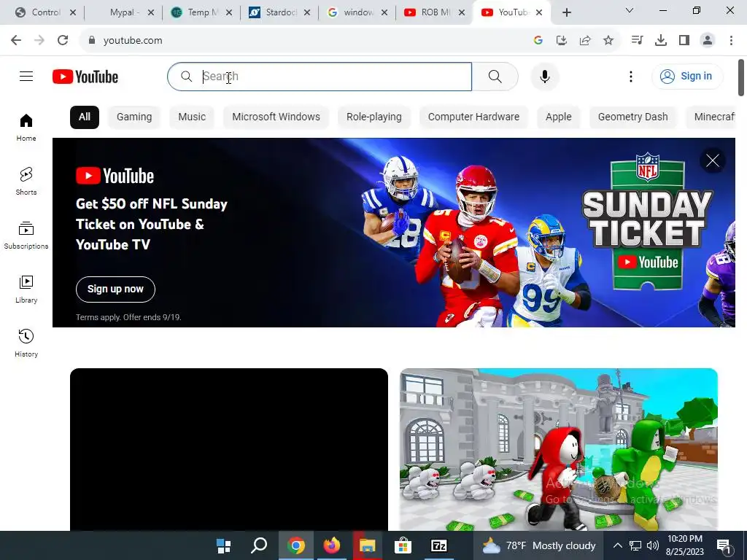The image size is (747, 560).
Task: Open History from the sidebar
Action: 26,343
